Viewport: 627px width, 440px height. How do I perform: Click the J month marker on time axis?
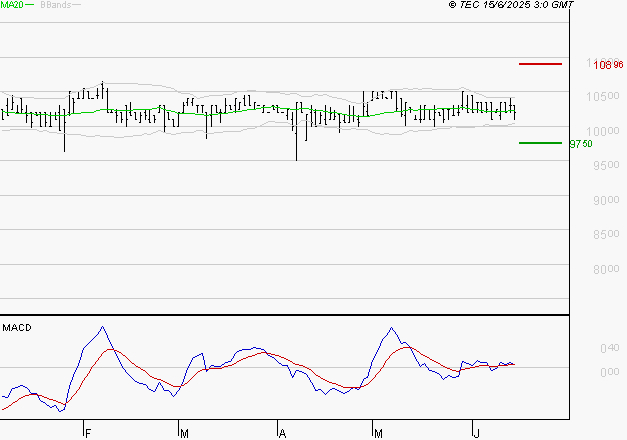(x=476, y=433)
